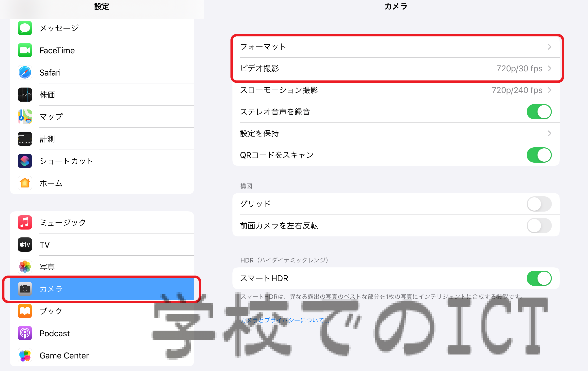588x371 pixels.
Task: Tap the ステレオ音声を録音 setting label
Action: pos(275,112)
